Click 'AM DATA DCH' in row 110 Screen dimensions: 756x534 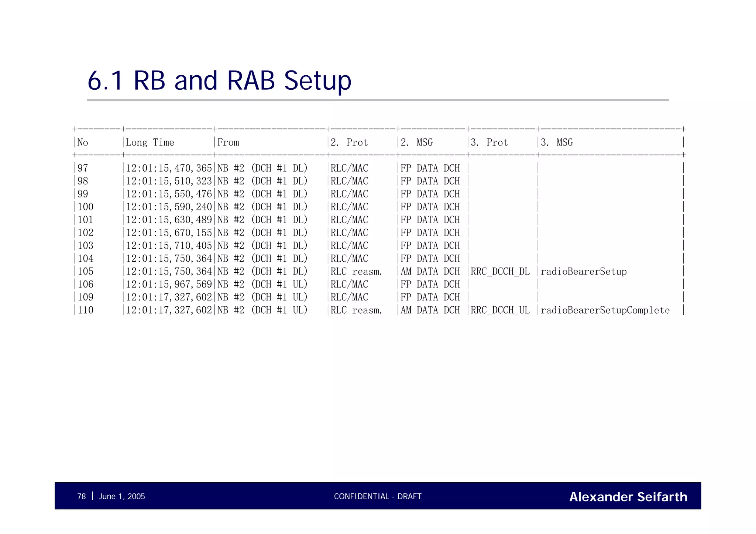430,310
